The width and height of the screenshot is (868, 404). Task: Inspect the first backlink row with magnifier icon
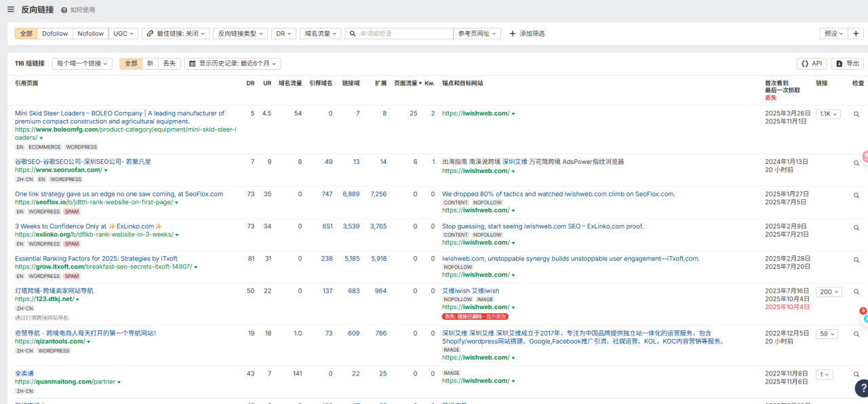point(856,113)
